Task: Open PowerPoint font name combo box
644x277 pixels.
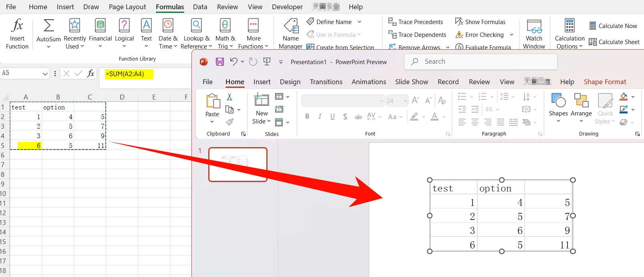Action: (343, 101)
